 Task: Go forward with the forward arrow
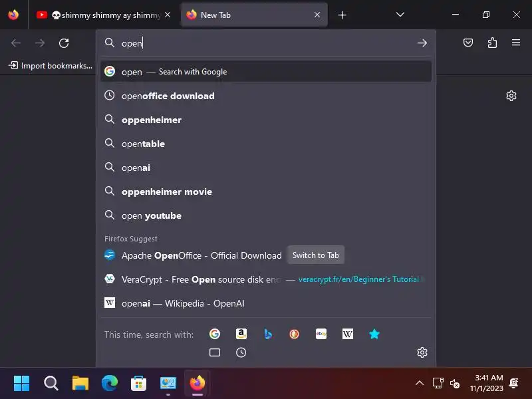coord(40,43)
